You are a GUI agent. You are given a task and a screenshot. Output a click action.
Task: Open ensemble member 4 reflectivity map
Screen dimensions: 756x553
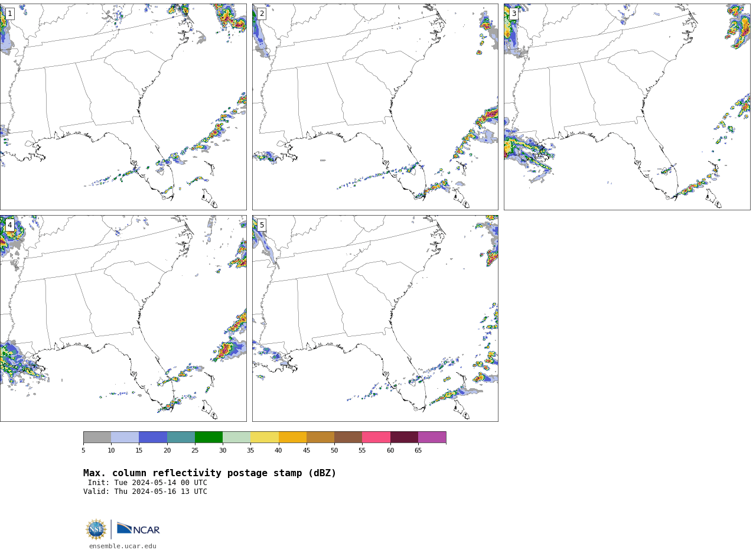pyautogui.click(x=123, y=318)
